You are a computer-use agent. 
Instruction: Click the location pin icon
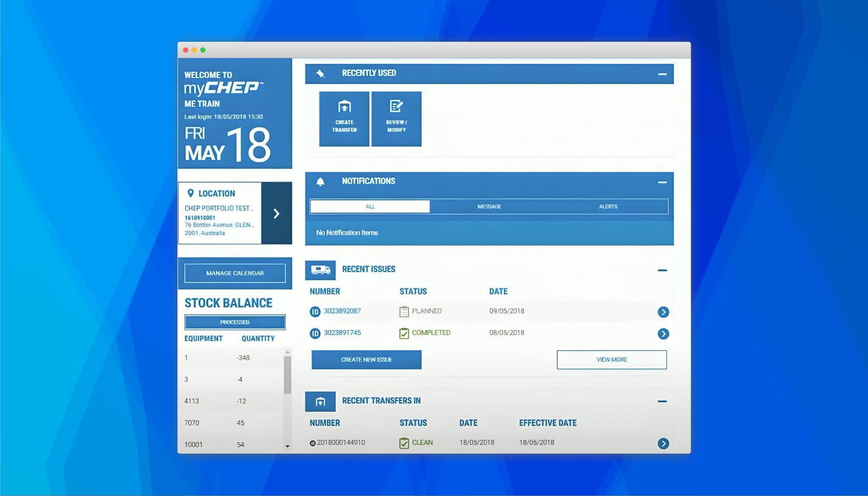tap(190, 193)
